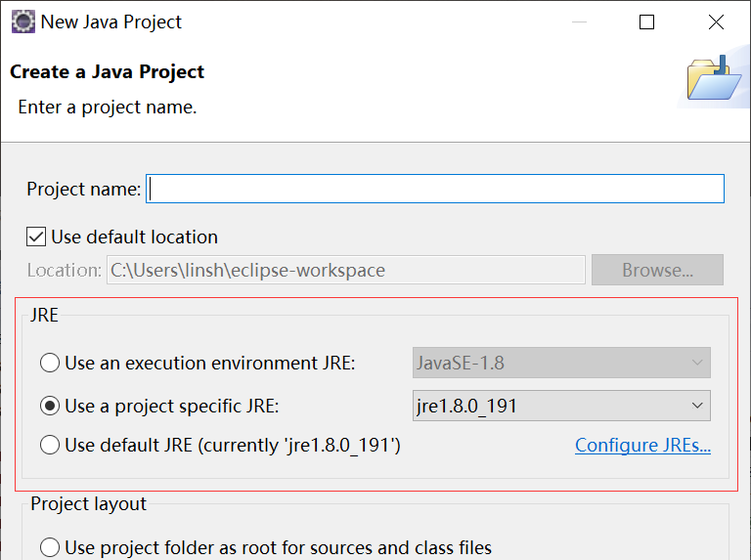Click the arrow of project specific JRE combo

697,406
